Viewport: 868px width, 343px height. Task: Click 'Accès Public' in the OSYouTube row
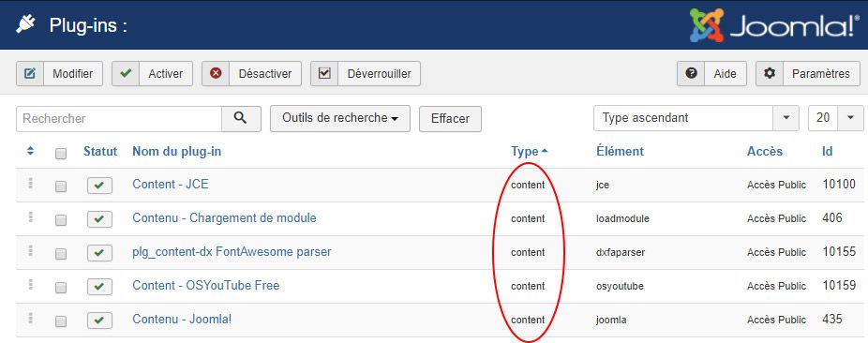(777, 286)
